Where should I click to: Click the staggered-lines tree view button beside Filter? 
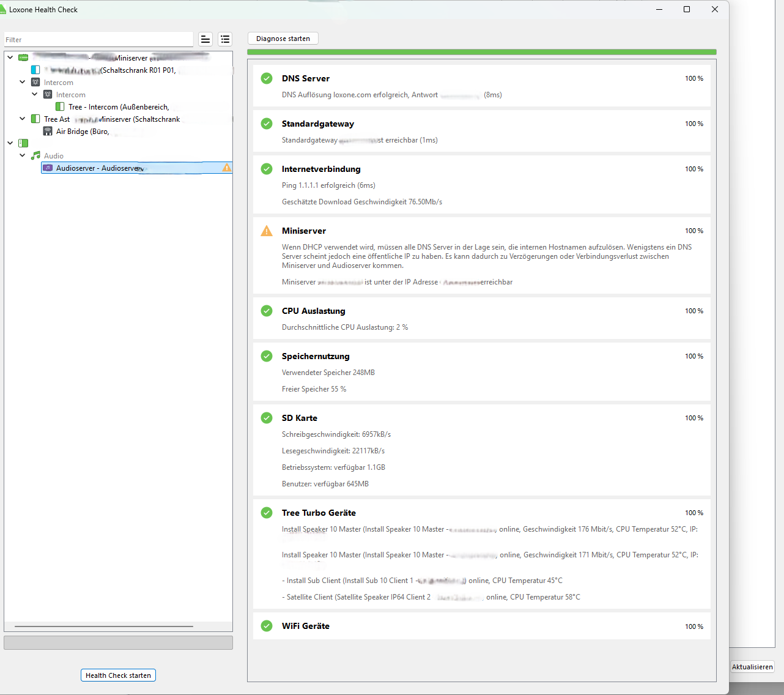[x=205, y=39]
